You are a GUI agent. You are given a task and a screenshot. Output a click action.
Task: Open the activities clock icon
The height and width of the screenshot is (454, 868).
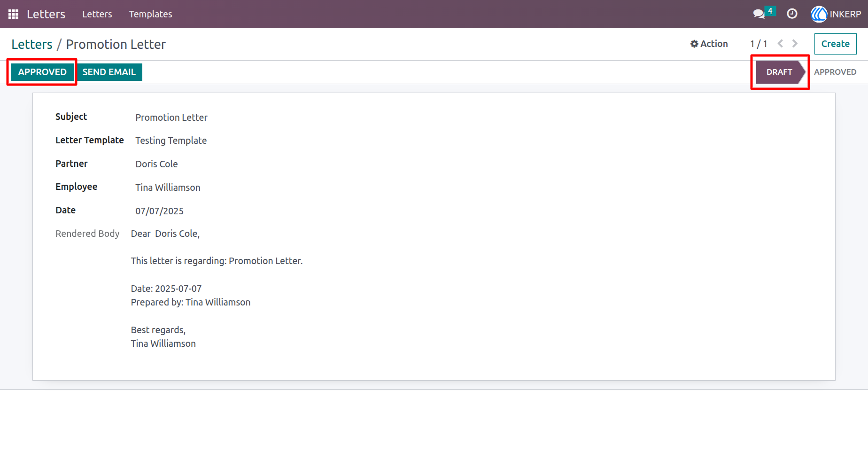click(x=792, y=14)
